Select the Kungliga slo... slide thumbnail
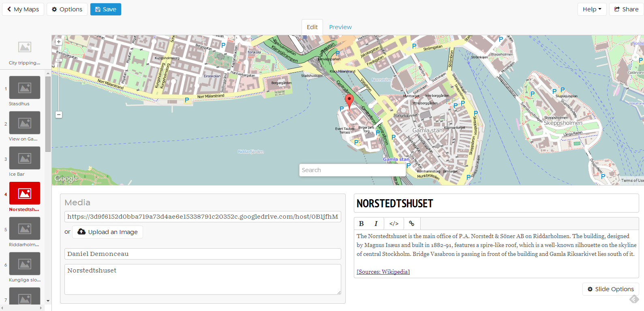The image size is (644, 311). tap(25, 264)
